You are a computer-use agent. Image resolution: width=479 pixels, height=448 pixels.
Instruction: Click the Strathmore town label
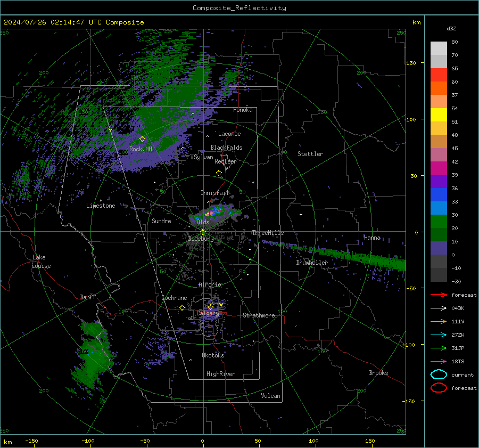259,315
